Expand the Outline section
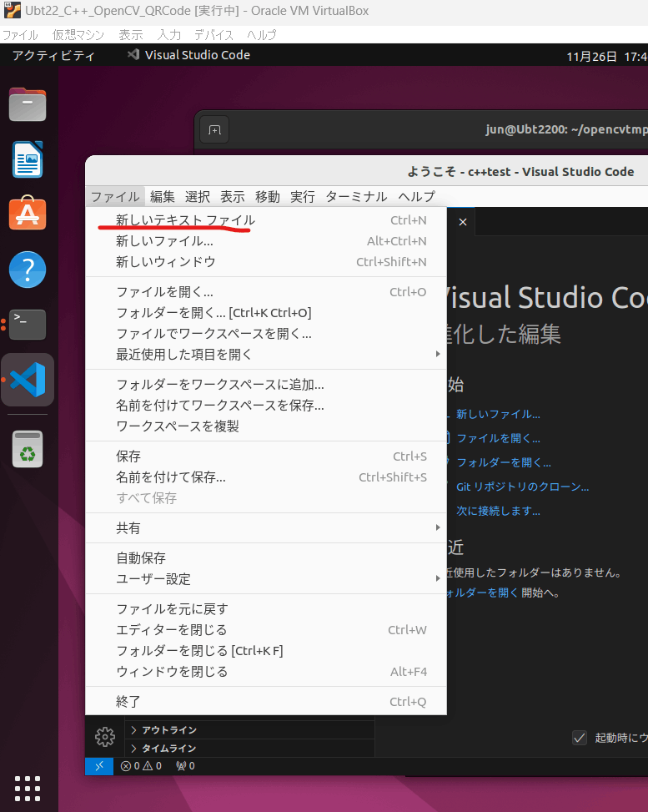Image resolution: width=648 pixels, height=812 pixels. click(250, 729)
